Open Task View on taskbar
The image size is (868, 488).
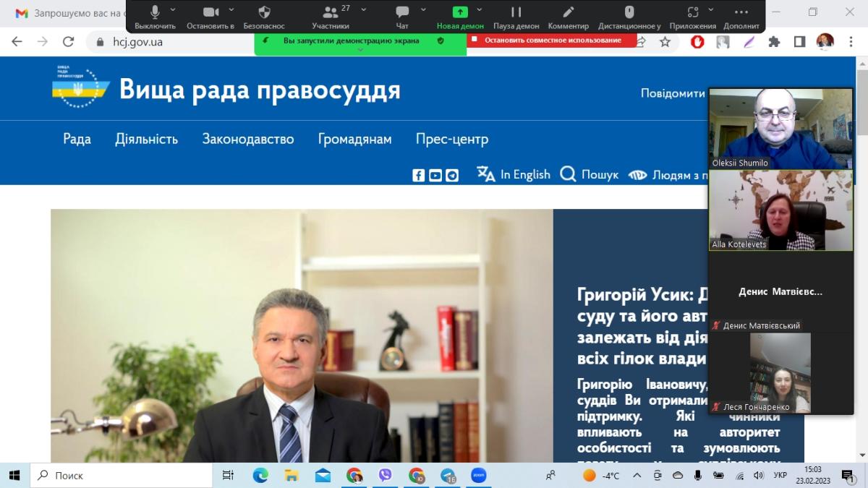coord(228,475)
